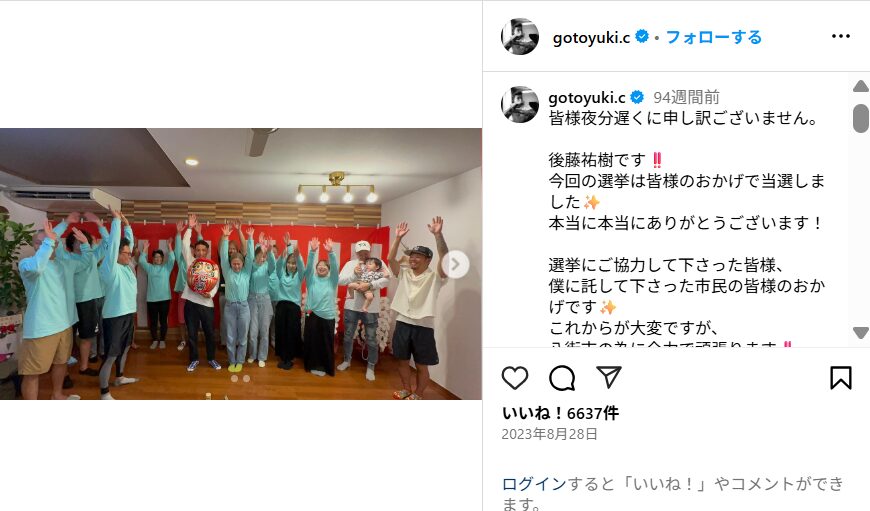Viewport: 870px width, 511px height.
Task: Click the celebration group photo
Action: pos(241,264)
